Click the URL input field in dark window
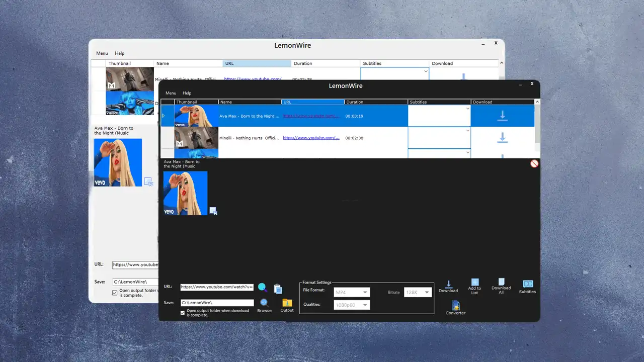Screen dimensions: 644x362 [217, 287]
